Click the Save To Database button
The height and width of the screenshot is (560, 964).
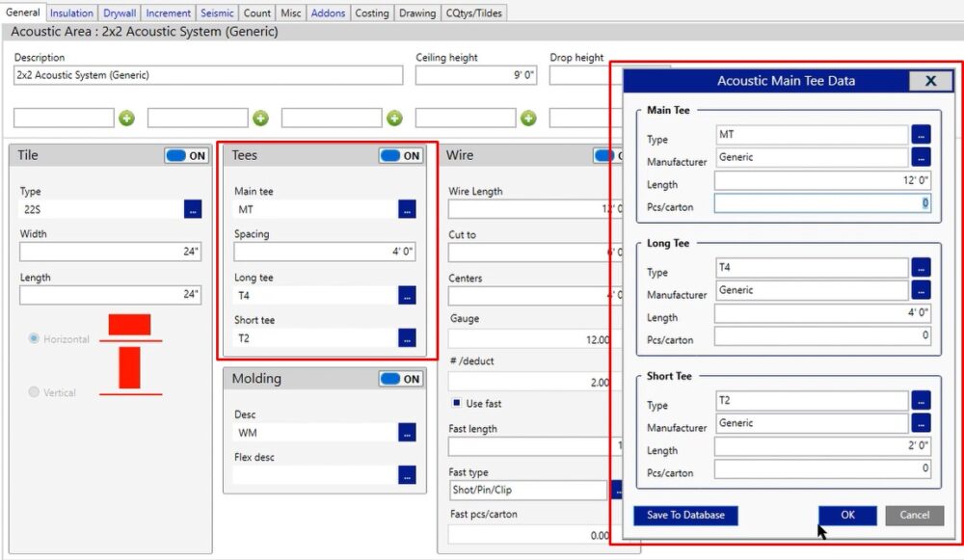[x=685, y=515]
